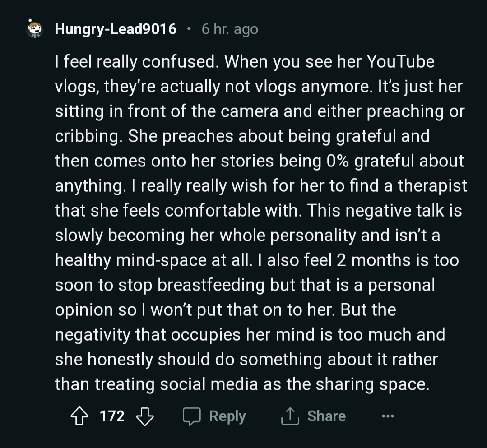Screen dimensions: 487x448
Task: Open the three-dot more options menu
Action: pos(388,416)
